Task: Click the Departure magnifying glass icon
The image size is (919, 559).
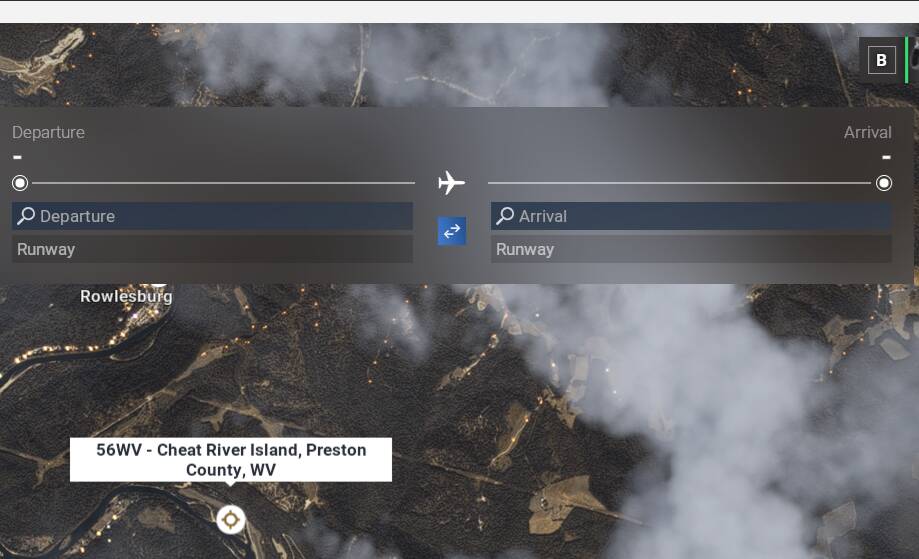Action: click(x=26, y=216)
